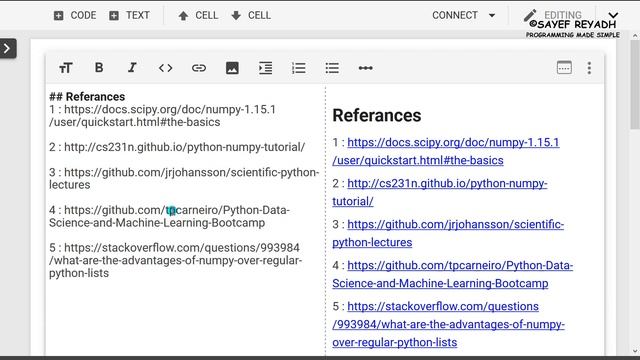Viewport: 640px width, 360px height.
Task: Apply italic formatting
Action: click(x=132, y=68)
